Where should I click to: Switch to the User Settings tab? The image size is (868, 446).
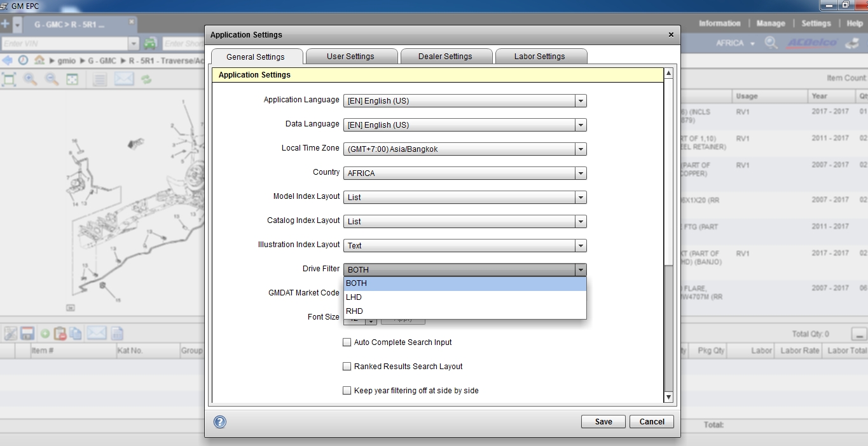tap(351, 57)
